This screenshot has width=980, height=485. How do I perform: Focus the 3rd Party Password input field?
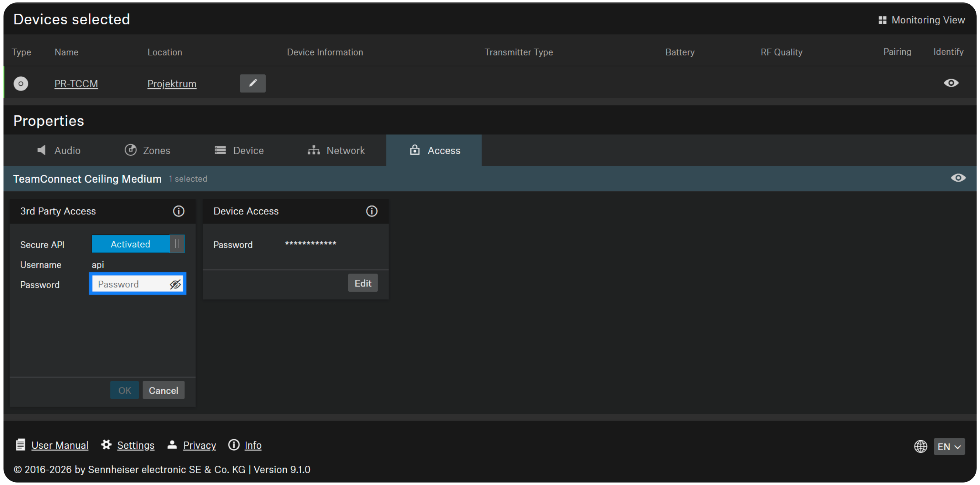coord(129,284)
